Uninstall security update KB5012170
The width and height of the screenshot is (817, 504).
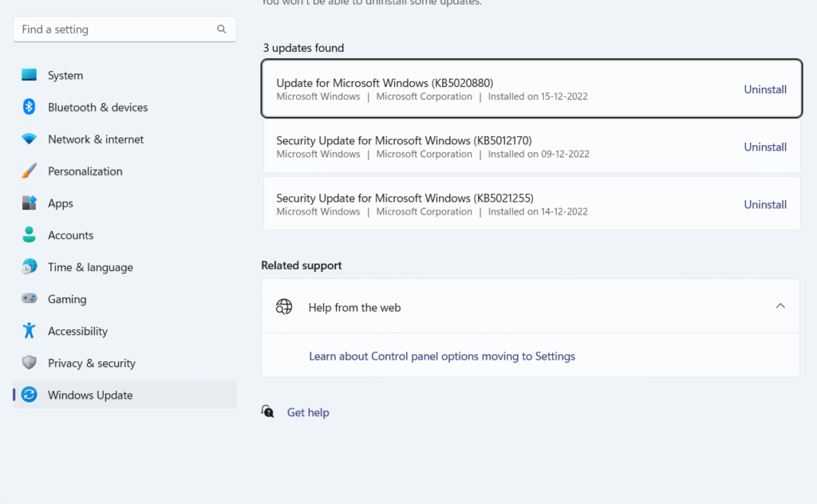[765, 147]
